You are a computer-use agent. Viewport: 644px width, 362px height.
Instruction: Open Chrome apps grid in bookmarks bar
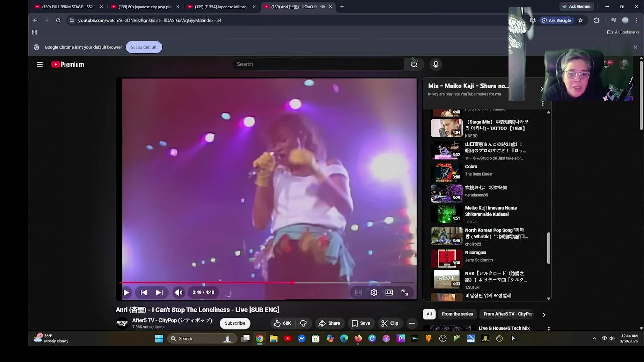(x=35, y=32)
